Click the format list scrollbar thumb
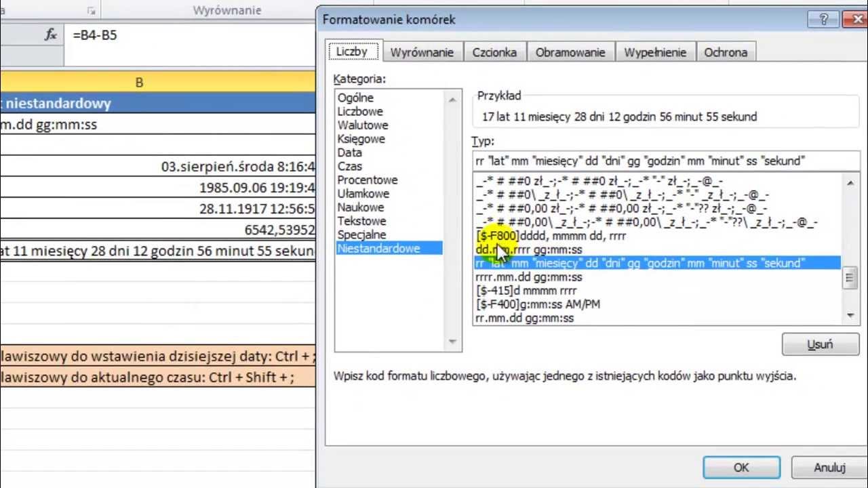This screenshot has width=868, height=488. (x=850, y=278)
